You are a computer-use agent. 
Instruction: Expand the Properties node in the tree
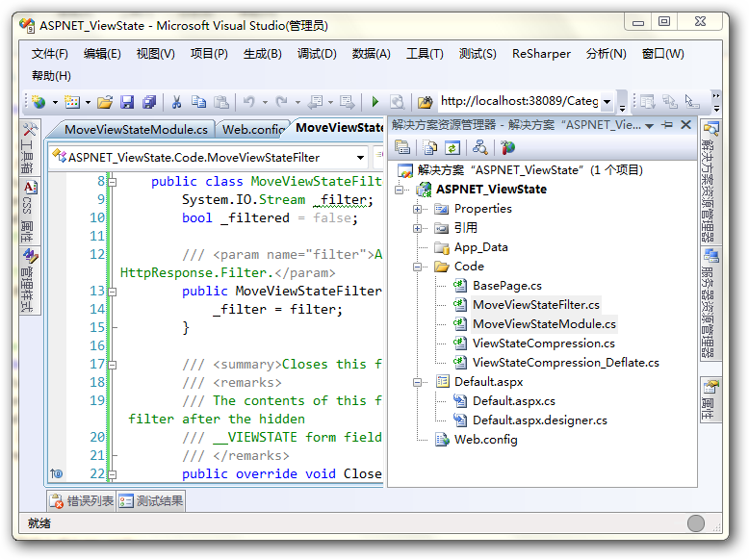418,209
